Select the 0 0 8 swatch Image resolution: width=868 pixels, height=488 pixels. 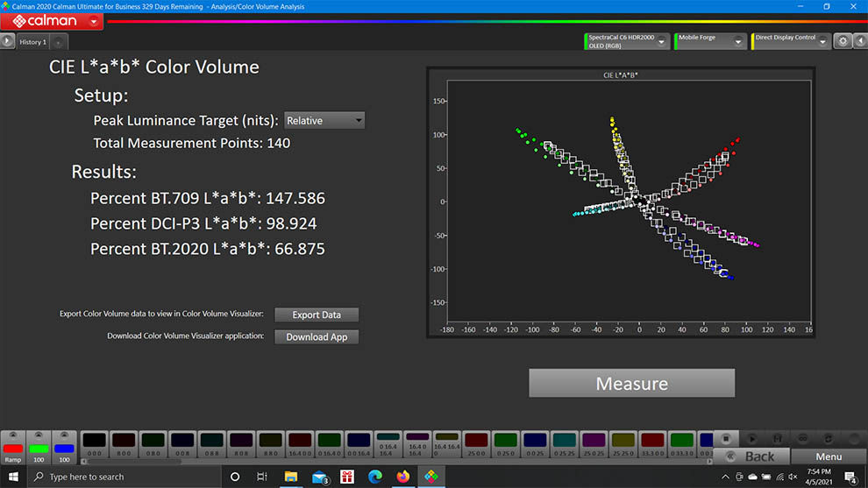182,444
